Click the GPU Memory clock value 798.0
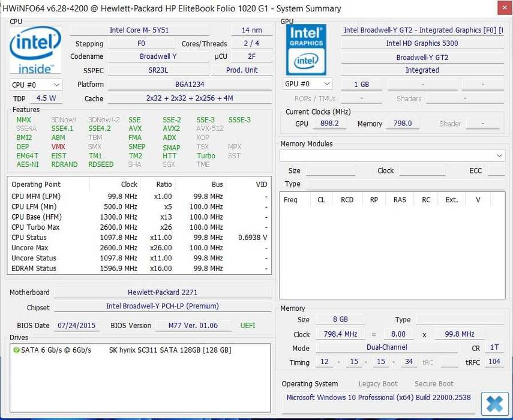The image size is (513, 420). (x=403, y=124)
